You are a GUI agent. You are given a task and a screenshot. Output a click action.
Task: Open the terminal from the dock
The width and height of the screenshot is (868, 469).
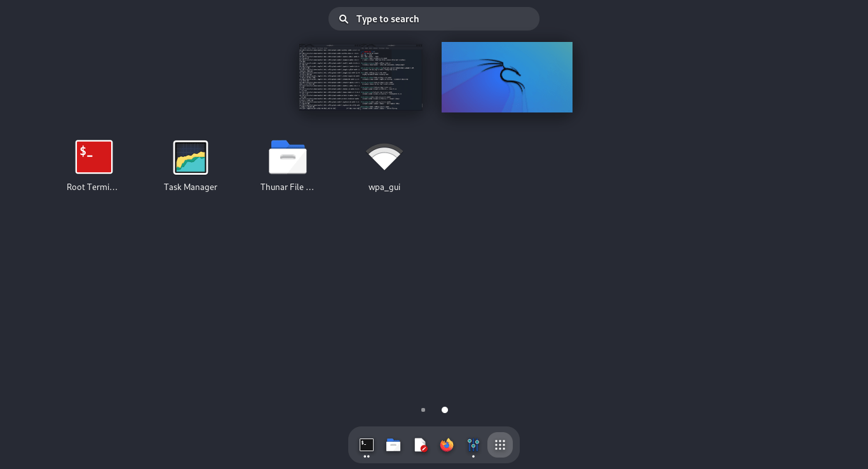pos(367,445)
